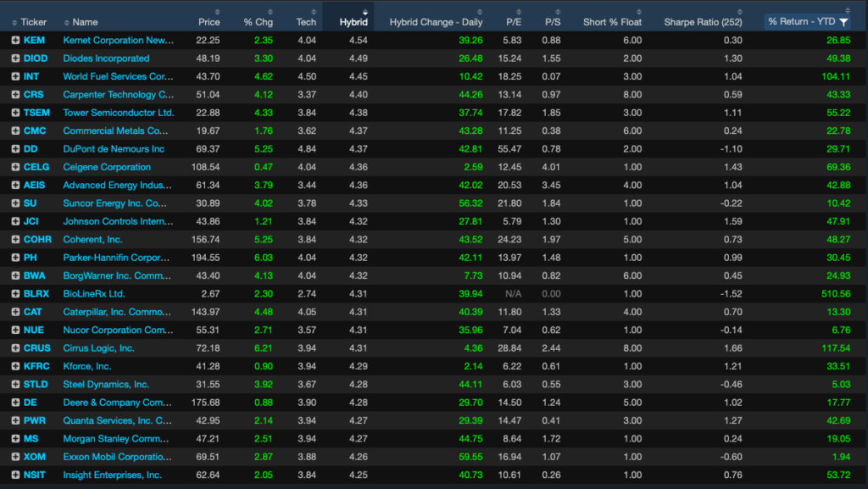Open Morgan Stanley name link

pos(115,439)
